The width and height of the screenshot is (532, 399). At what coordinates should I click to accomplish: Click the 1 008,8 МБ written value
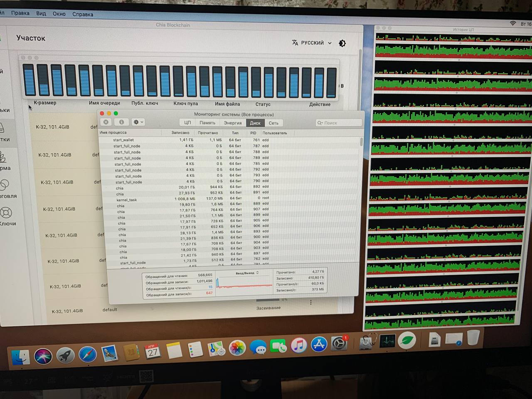click(x=185, y=199)
